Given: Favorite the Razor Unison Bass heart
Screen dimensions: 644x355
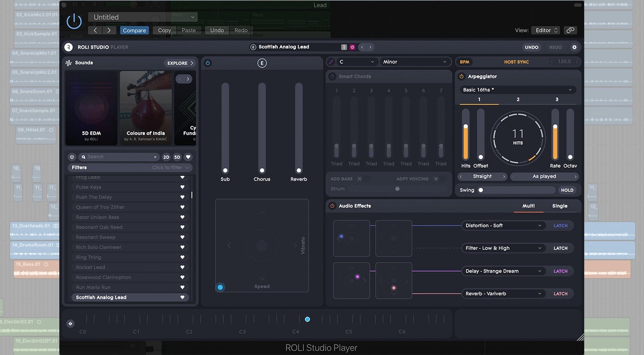Looking at the screenshot, I should (182, 217).
